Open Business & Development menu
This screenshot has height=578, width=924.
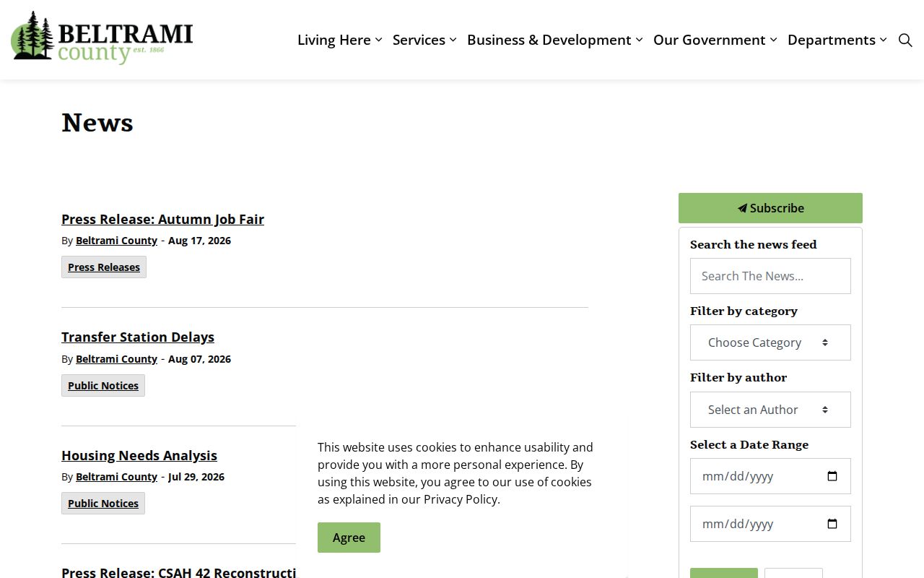pyautogui.click(x=555, y=40)
